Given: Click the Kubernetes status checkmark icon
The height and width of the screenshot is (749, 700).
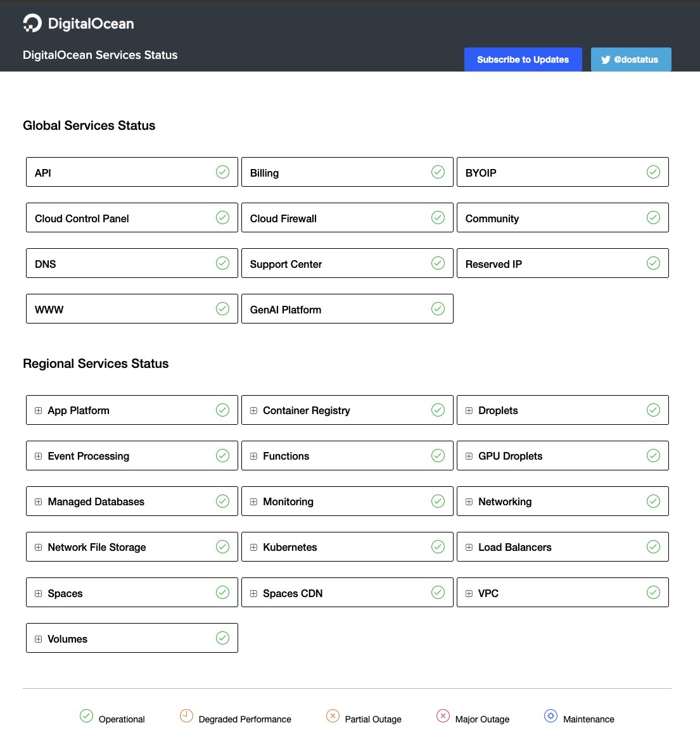Looking at the screenshot, I should click(438, 547).
